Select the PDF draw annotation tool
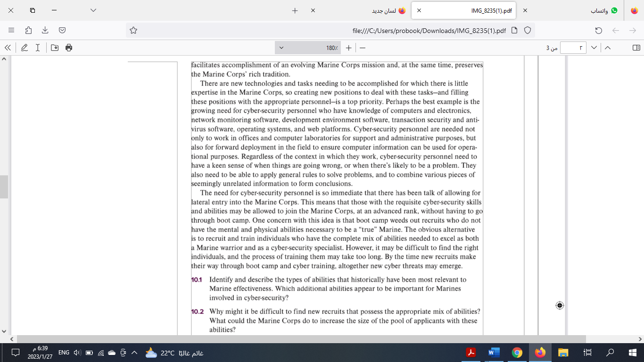644x362 pixels. point(25,48)
